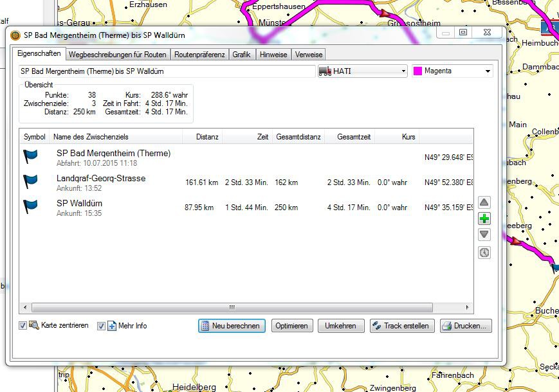Click the green plus add waypoint icon

[x=484, y=218]
